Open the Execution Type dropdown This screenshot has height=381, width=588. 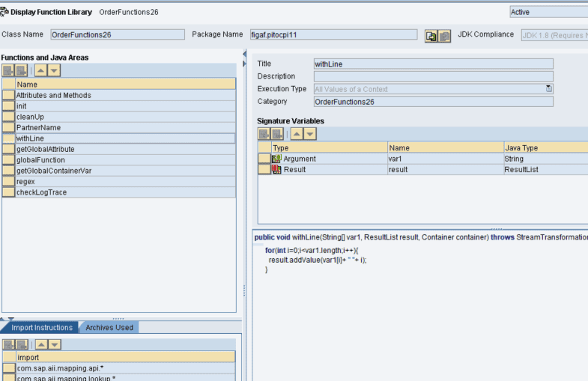(x=548, y=89)
